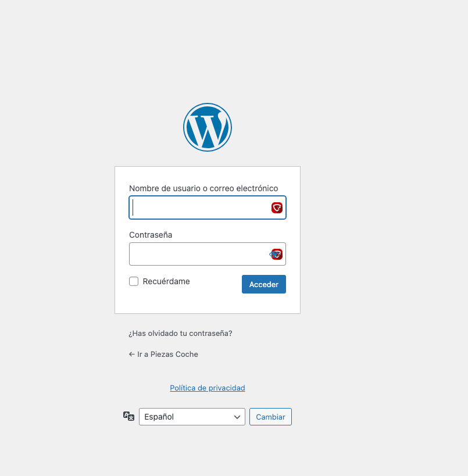Click the Recuérdame label text

[166, 281]
